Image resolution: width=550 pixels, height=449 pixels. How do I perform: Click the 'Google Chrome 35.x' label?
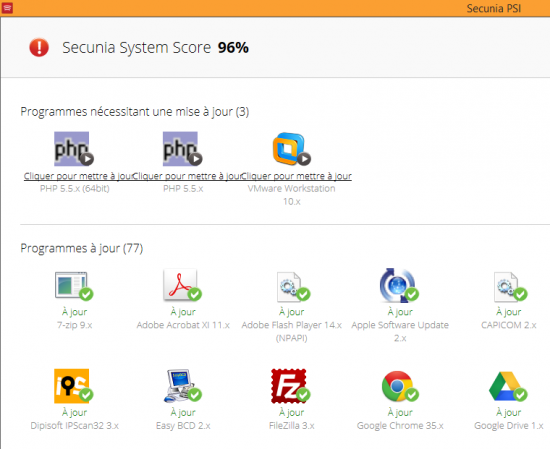pyautogui.click(x=400, y=426)
